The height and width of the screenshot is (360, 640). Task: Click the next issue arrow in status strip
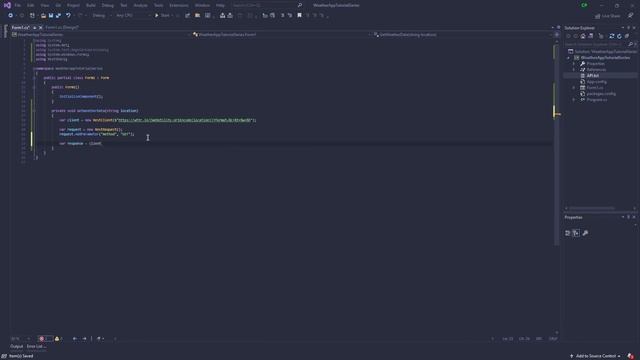click(84, 339)
